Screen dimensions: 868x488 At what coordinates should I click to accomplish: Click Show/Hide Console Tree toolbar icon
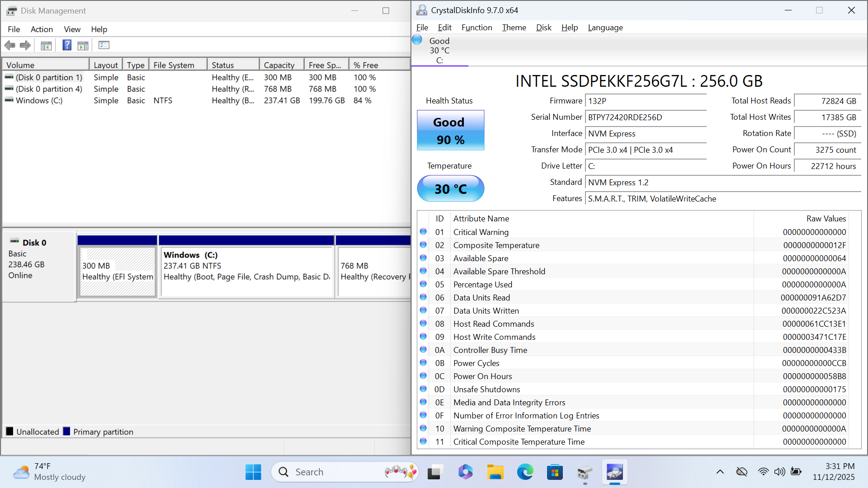pos(46,45)
